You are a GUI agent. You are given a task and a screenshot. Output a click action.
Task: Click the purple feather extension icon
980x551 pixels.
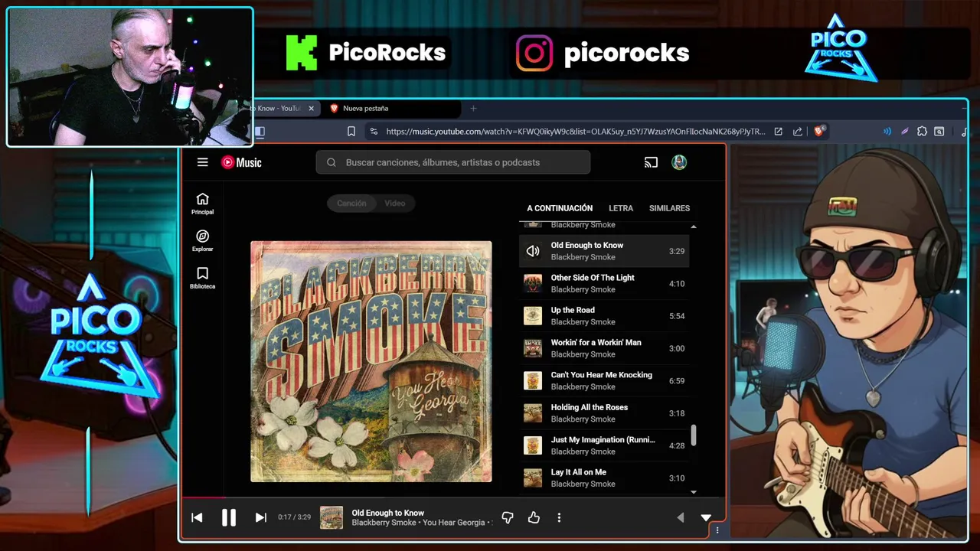[904, 132]
